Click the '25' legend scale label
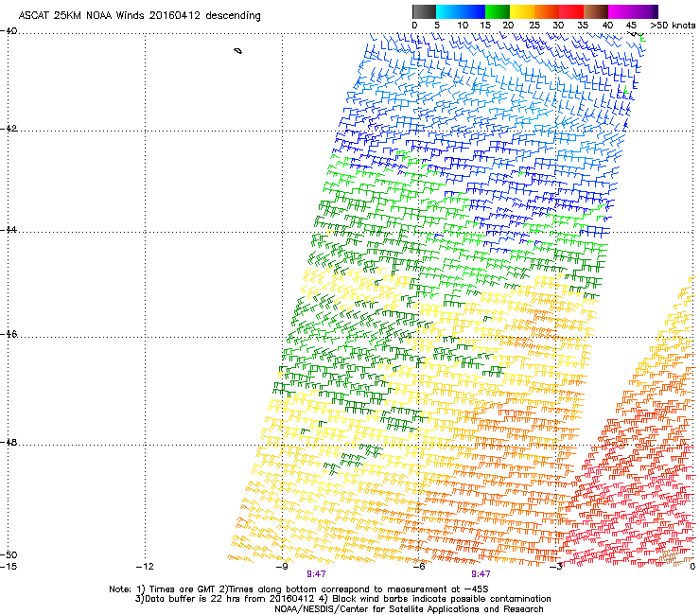This screenshot has height=615, width=700. pyautogui.click(x=534, y=26)
